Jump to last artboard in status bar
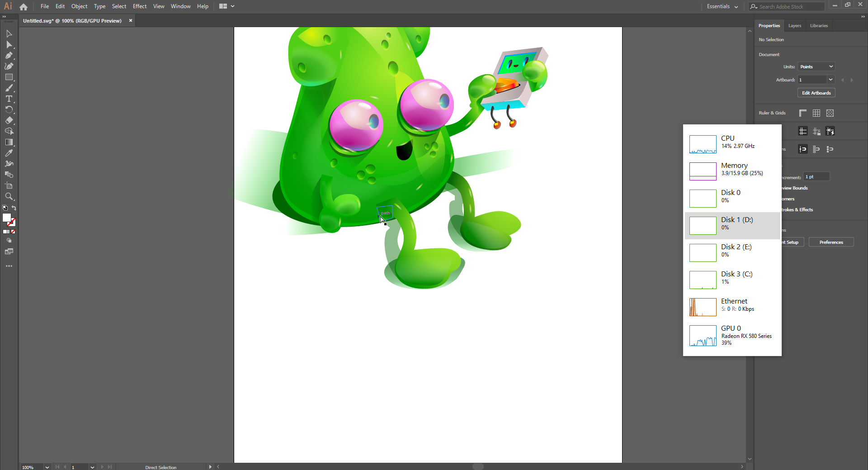 click(109, 467)
